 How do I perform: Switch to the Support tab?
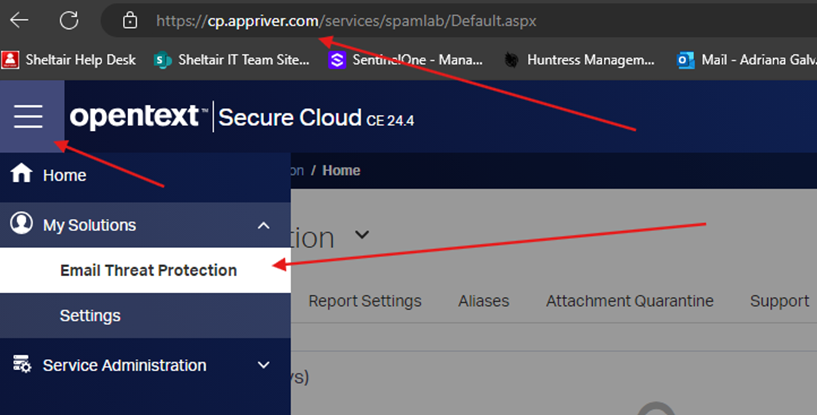[x=779, y=301]
